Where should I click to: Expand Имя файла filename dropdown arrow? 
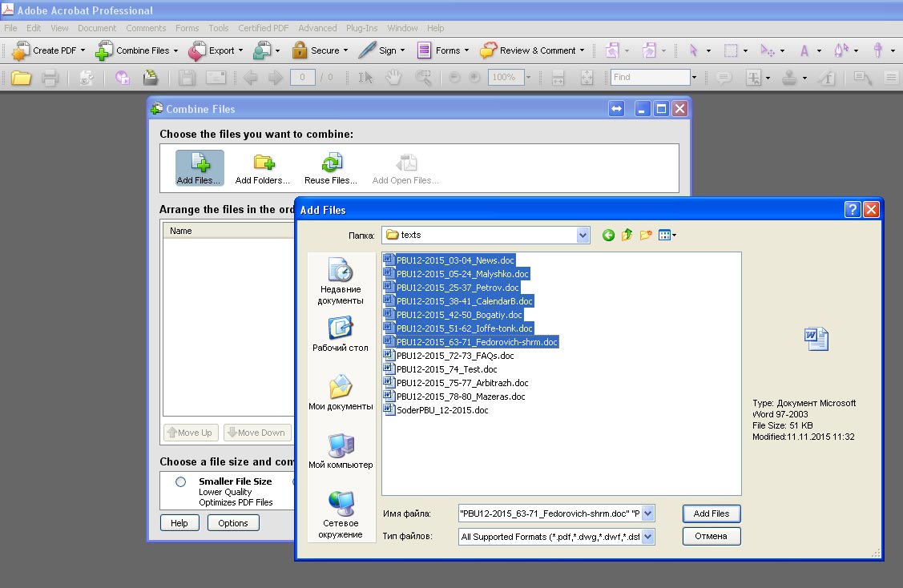pos(648,513)
